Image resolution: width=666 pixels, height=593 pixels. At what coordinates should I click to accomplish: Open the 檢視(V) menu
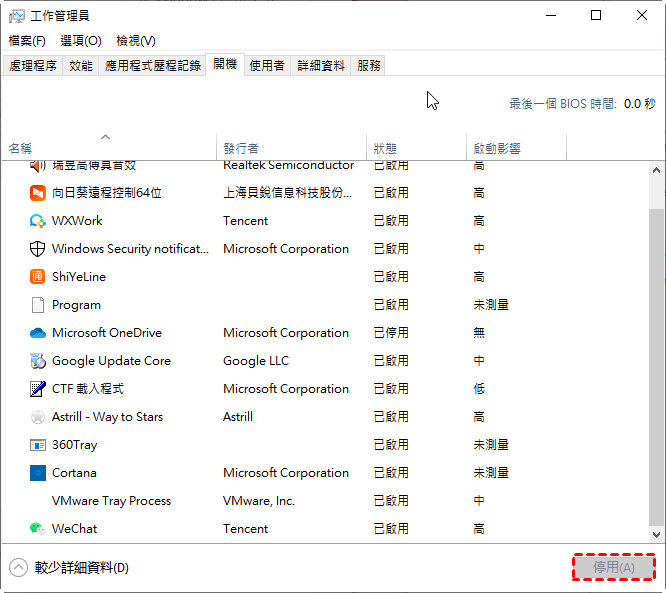pos(136,41)
